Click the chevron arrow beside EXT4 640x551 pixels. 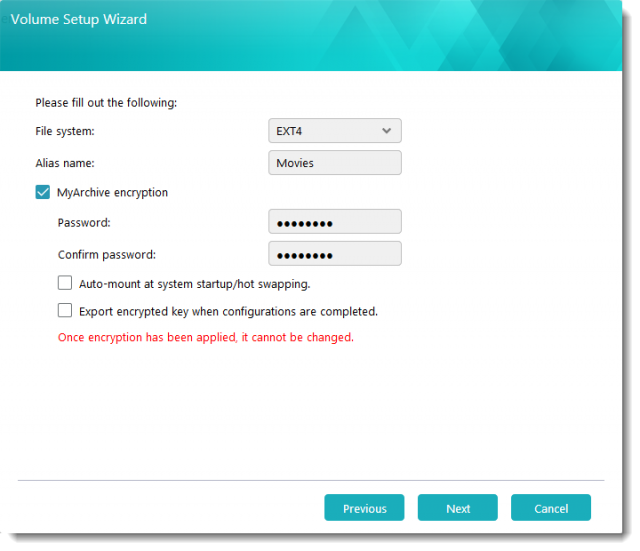[x=387, y=131]
